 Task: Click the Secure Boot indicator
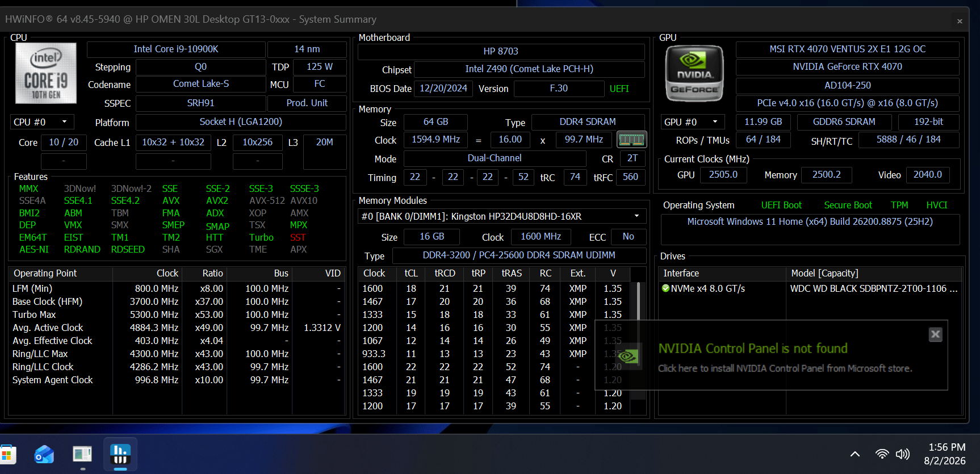[848, 205]
